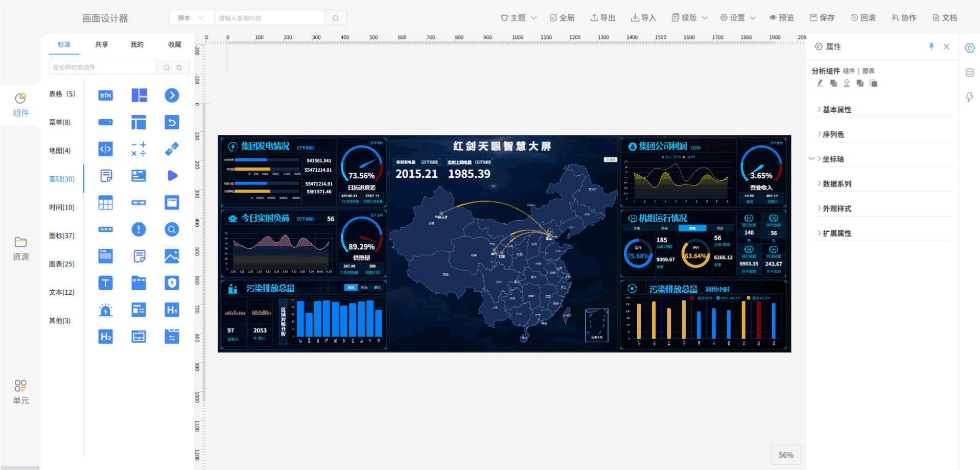Click the dashed-outline copy icon under 分析组件
The width and height of the screenshot is (980, 470).
click(x=874, y=83)
